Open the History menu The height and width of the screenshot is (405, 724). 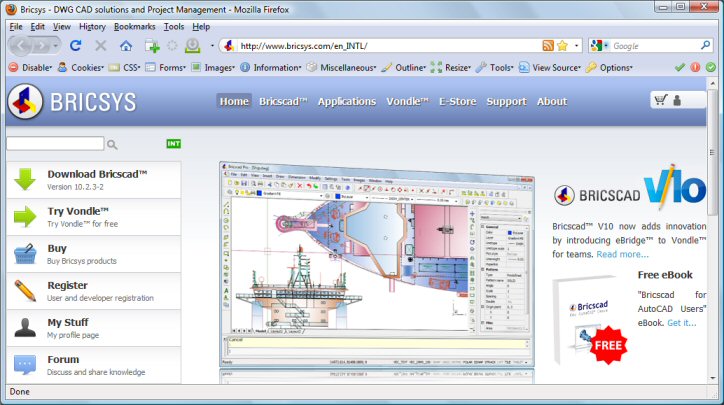coord(92,26)
